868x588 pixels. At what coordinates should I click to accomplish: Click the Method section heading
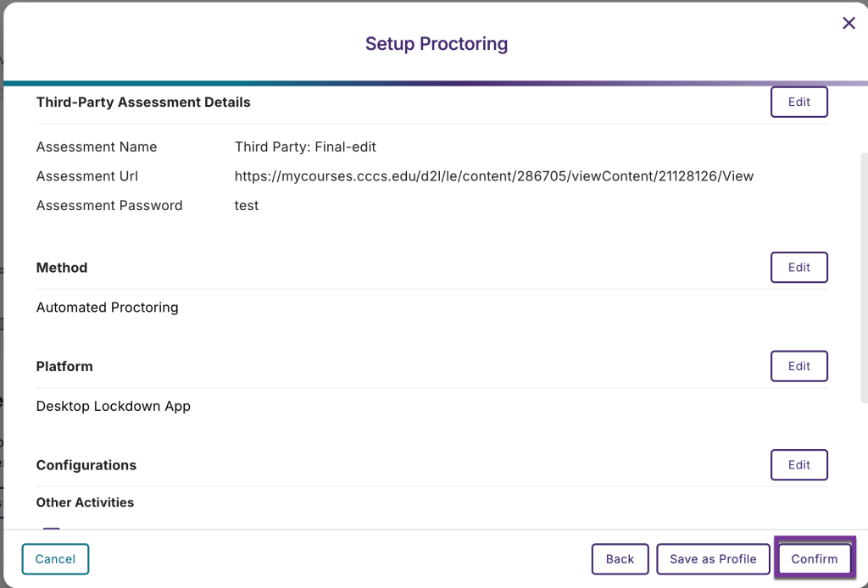click(61, 267)
